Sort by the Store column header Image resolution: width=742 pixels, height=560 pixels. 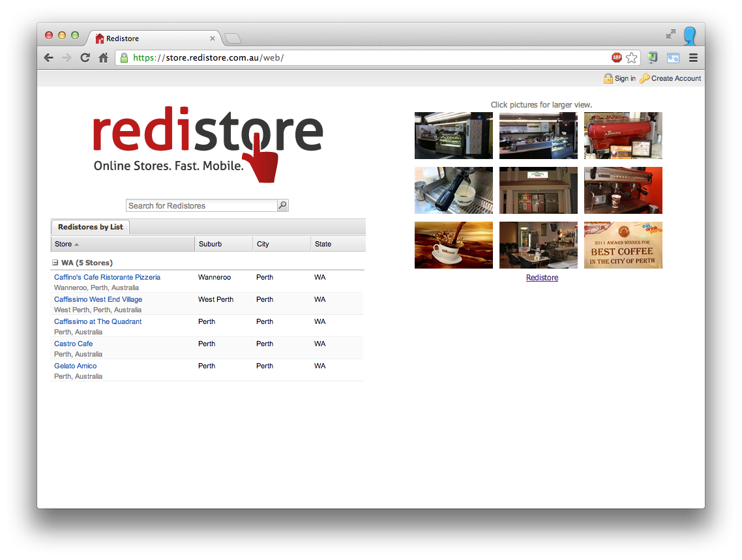[x=123, y=244]
